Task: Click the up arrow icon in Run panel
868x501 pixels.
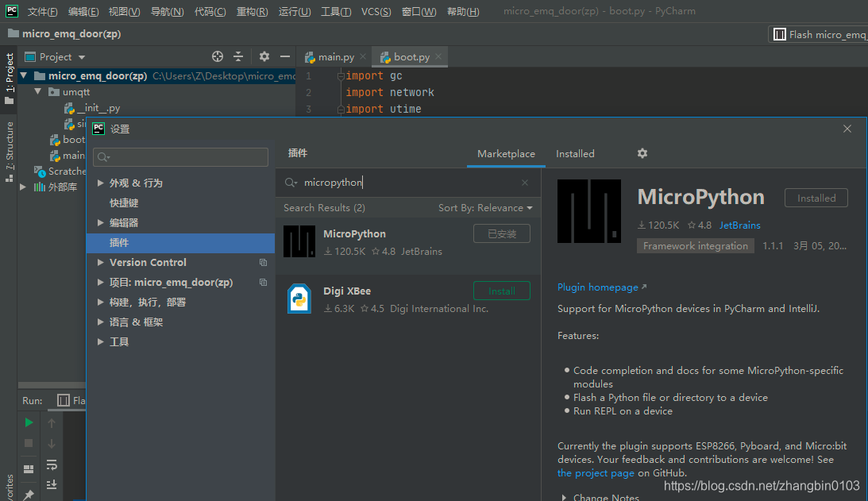Action: [x=52, y=423]
